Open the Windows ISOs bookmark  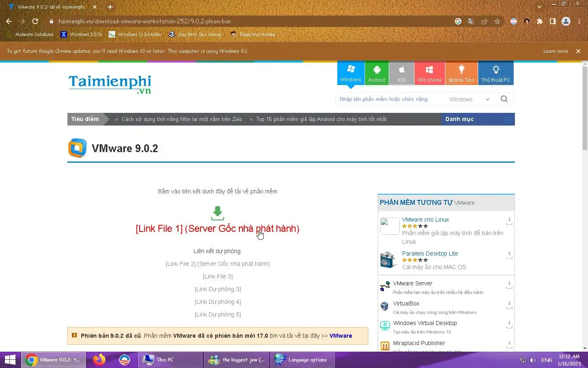[x=81, y=34]
